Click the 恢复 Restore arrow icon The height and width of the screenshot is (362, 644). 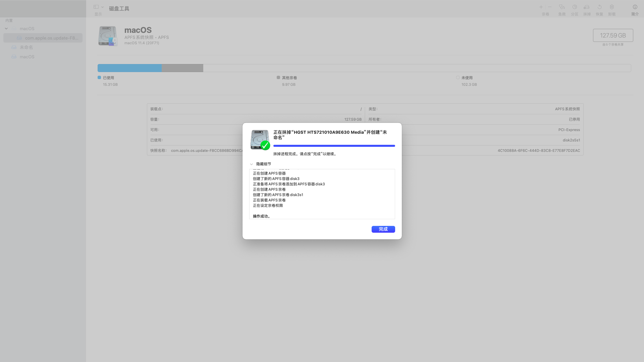tap(599, 7)
